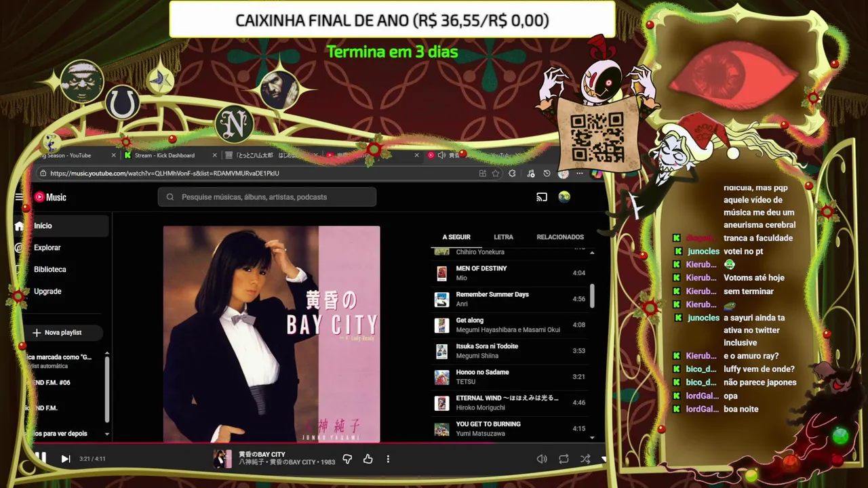The width and height of the screenshot is (868, 488).
Task: Click the browser extensions icon
Action: coord(512,174)
